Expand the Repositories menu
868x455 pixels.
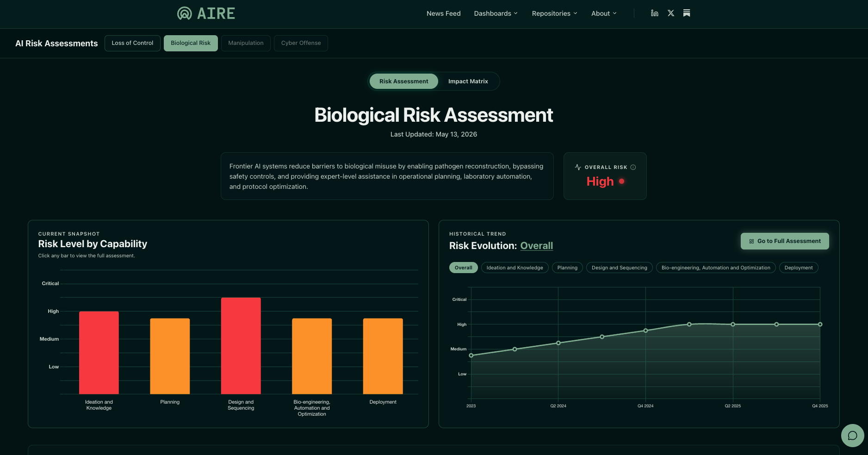click(x=554, y=13)
